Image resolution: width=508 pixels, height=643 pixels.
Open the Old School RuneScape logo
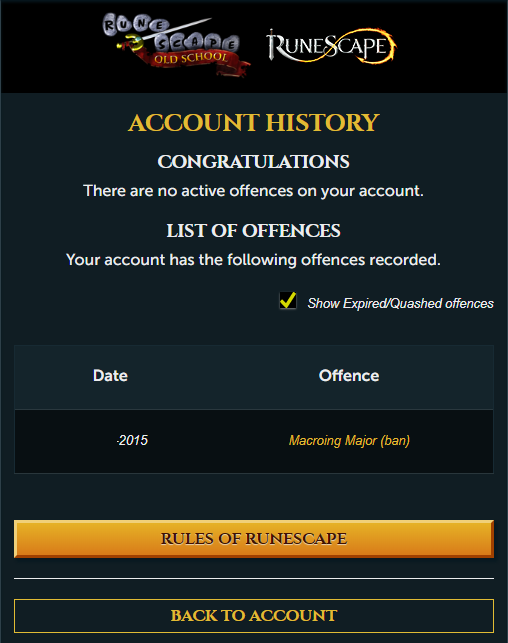point(176,45)
